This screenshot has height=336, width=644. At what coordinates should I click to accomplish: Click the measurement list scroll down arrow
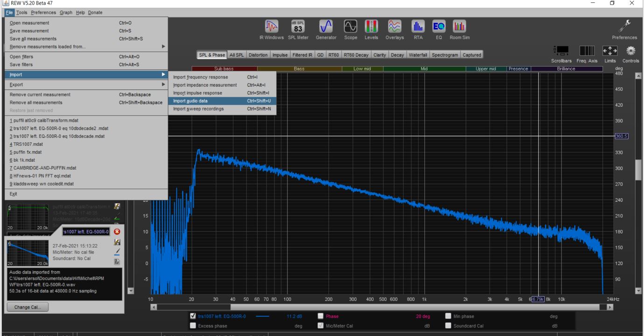(x=130, y=291)
